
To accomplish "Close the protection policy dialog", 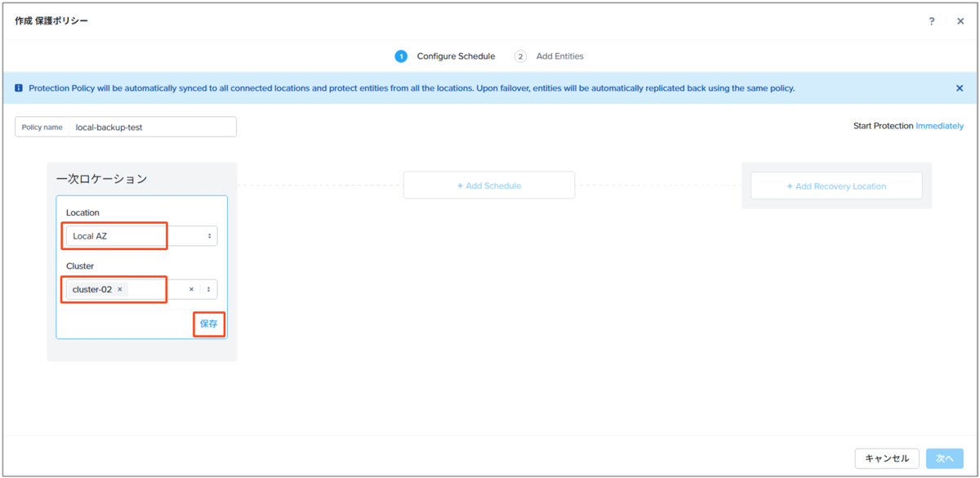I will point(960,21).
